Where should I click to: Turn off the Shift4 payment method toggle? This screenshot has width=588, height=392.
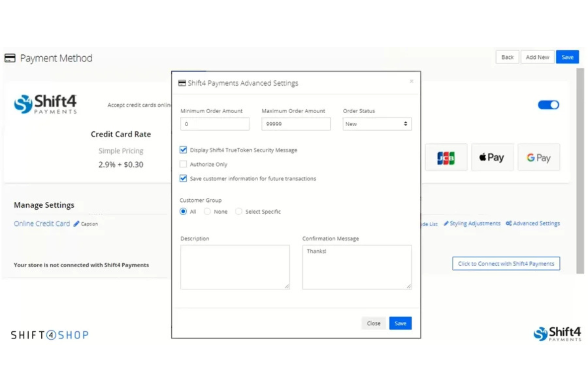click(x=548, y=104)
